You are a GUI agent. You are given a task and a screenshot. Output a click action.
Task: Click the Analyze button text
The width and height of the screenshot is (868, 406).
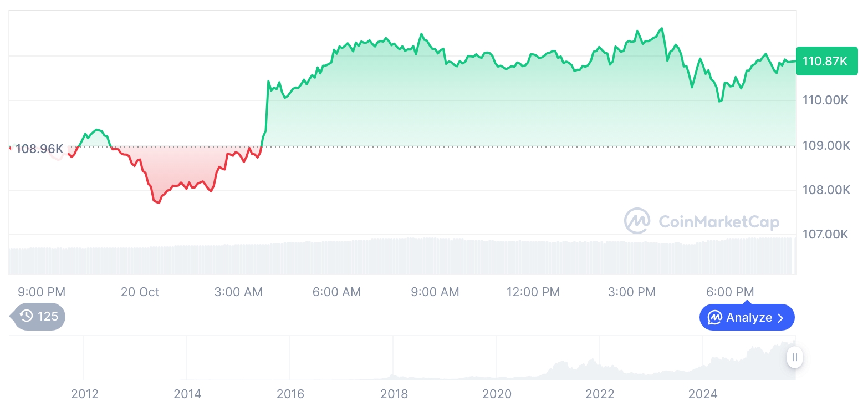click(x=749, y=318)
